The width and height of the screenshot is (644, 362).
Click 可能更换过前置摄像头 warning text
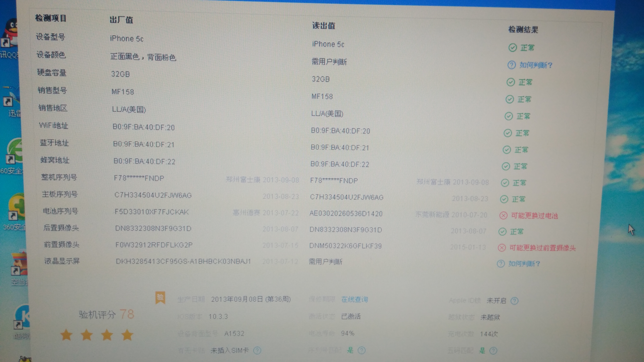(x=543, y=248)
